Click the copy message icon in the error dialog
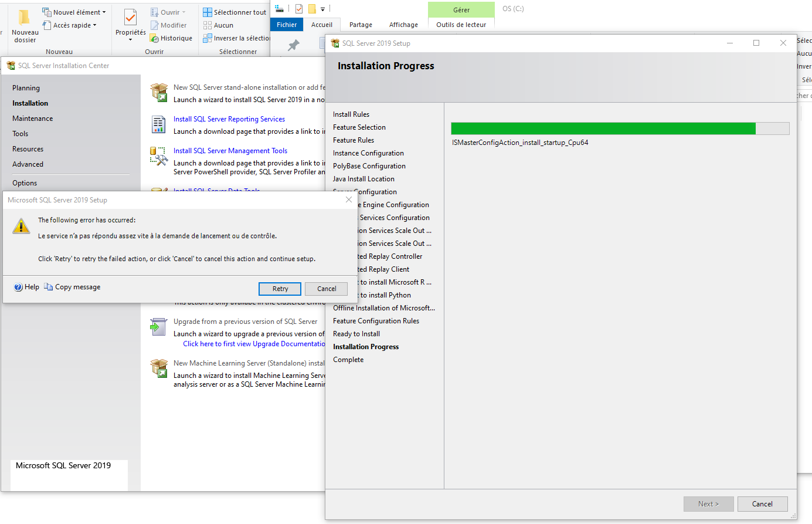Screen dimensions: 812x524 click(49, 287)
